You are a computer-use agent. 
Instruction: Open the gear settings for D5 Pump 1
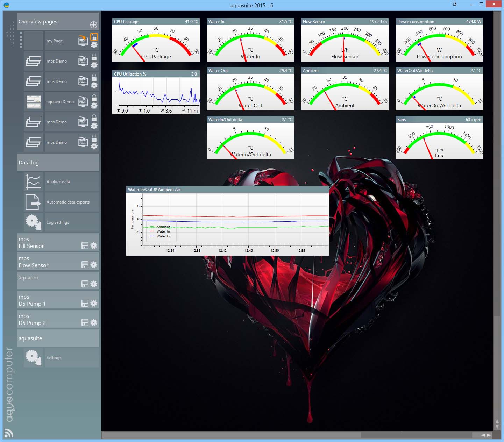click(94, 303)
